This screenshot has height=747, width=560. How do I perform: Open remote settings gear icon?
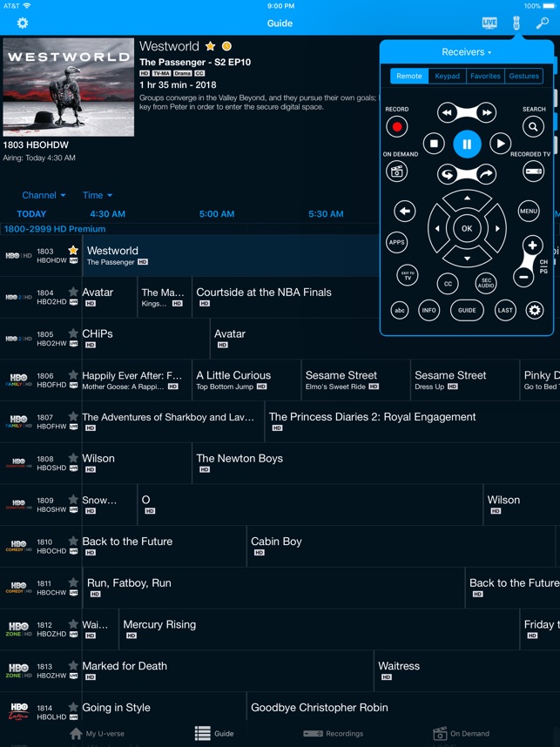click(x=535, y=310)
